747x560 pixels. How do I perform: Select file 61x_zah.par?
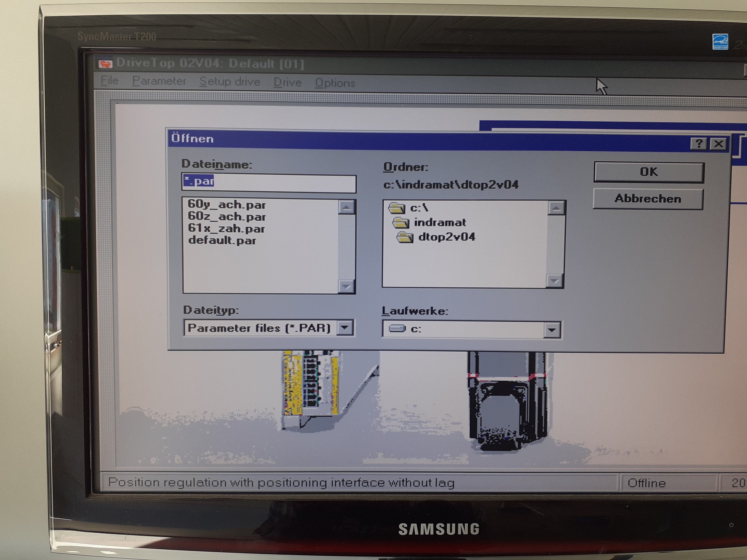point(226,229)
